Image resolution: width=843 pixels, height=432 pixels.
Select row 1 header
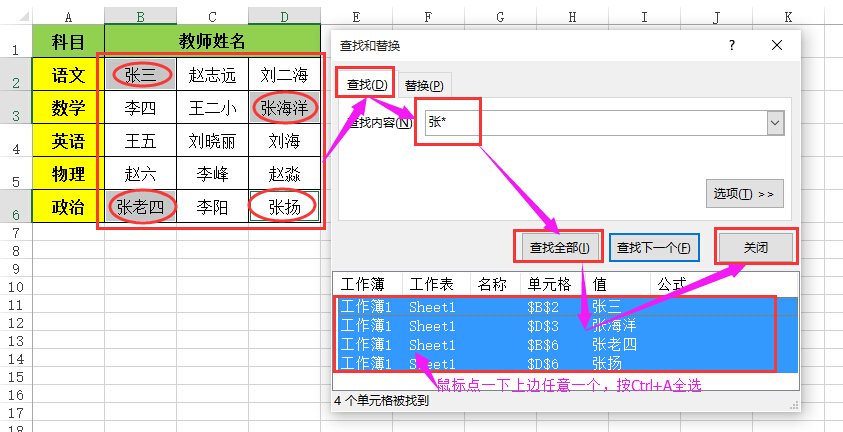pyautogui.click(x=16, y=41)
